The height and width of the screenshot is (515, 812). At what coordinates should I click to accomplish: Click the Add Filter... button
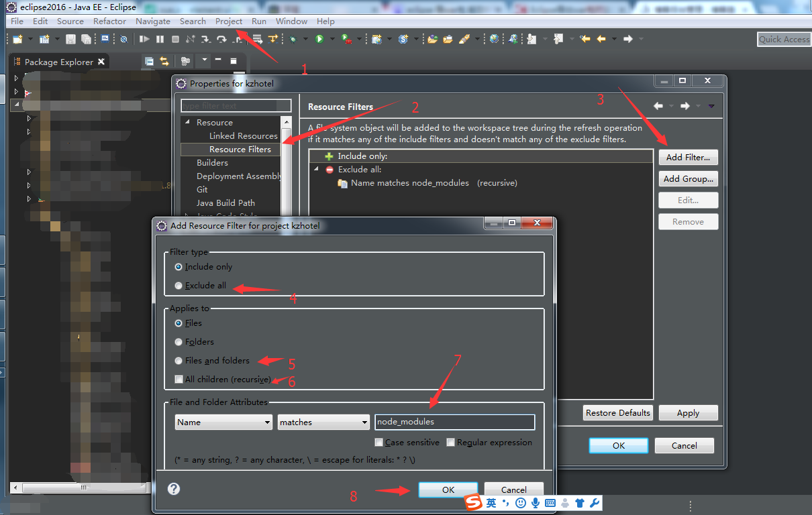point(688,158)
